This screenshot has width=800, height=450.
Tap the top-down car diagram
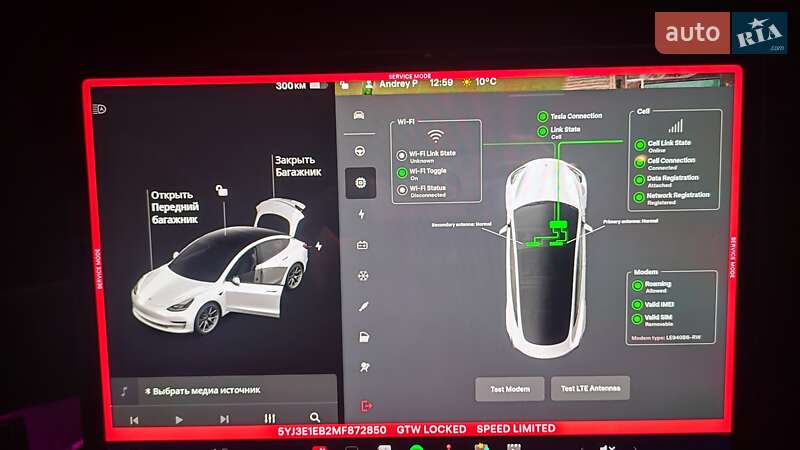(546, 258)
